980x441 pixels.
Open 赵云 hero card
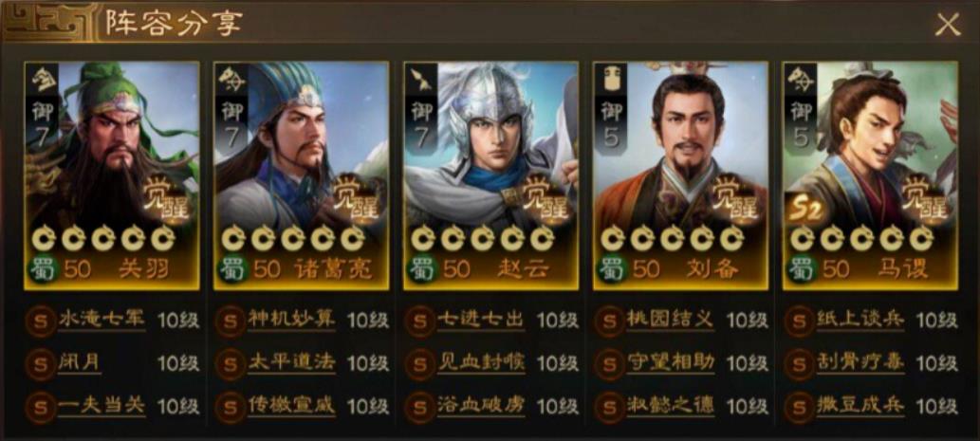click(490, 175)
